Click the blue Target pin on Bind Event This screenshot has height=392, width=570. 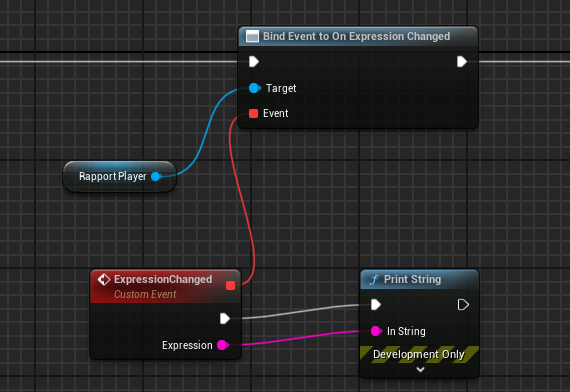point(254,88)
